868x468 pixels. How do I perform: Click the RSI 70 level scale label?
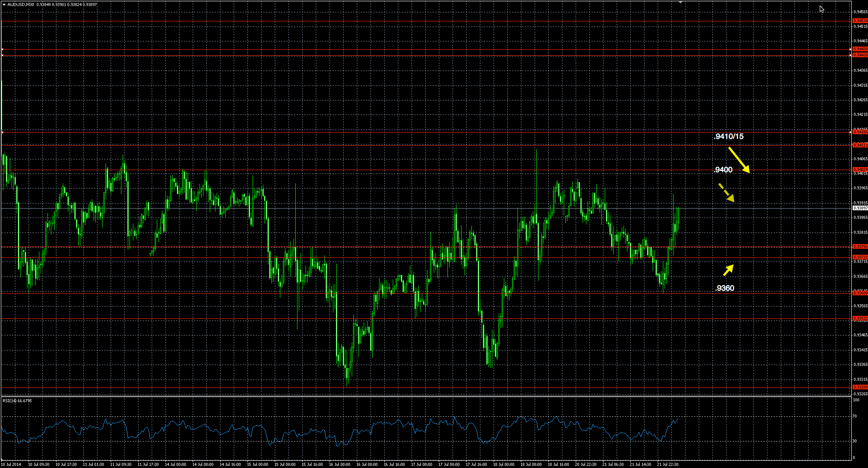tap(854, 416)
